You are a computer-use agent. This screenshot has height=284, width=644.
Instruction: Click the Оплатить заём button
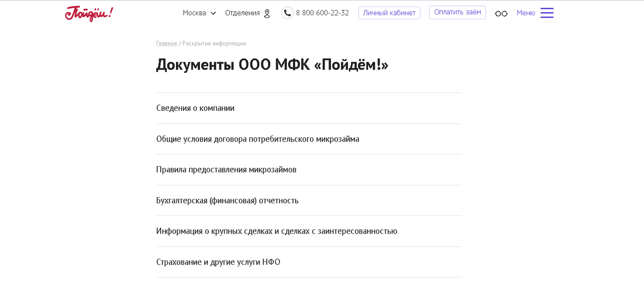[458, 12]
